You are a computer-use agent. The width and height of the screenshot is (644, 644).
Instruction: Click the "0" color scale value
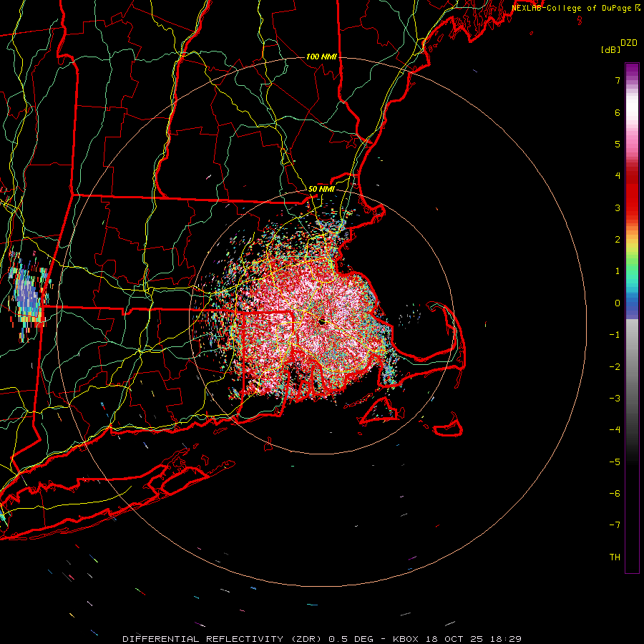pyautogui.click(x=618, y=303)
